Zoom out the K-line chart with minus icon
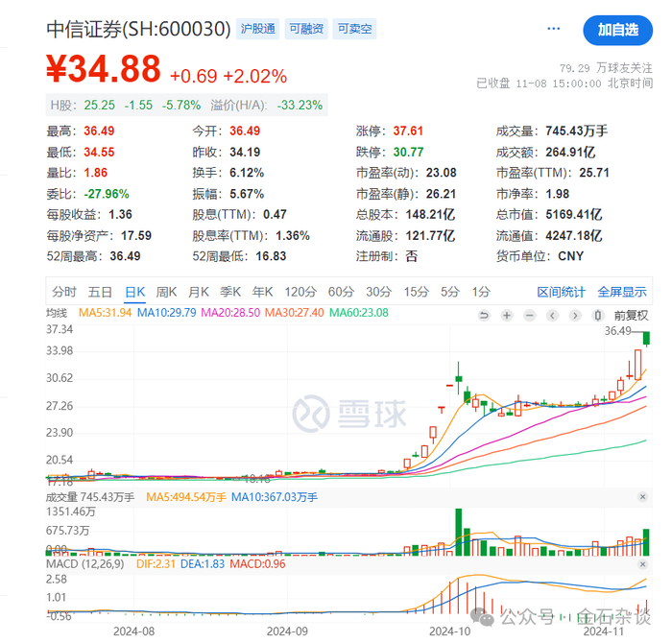This screenshot has height=643, width=672. coord(530,316)
